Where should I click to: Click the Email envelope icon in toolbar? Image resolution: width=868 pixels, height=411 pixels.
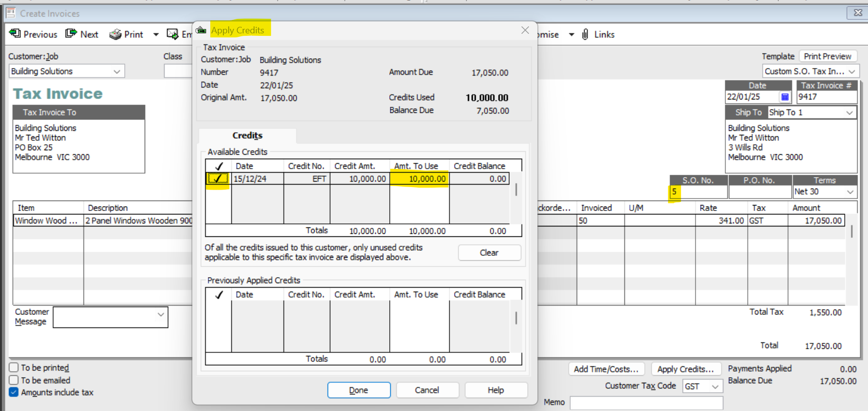(x=173, y=34)
